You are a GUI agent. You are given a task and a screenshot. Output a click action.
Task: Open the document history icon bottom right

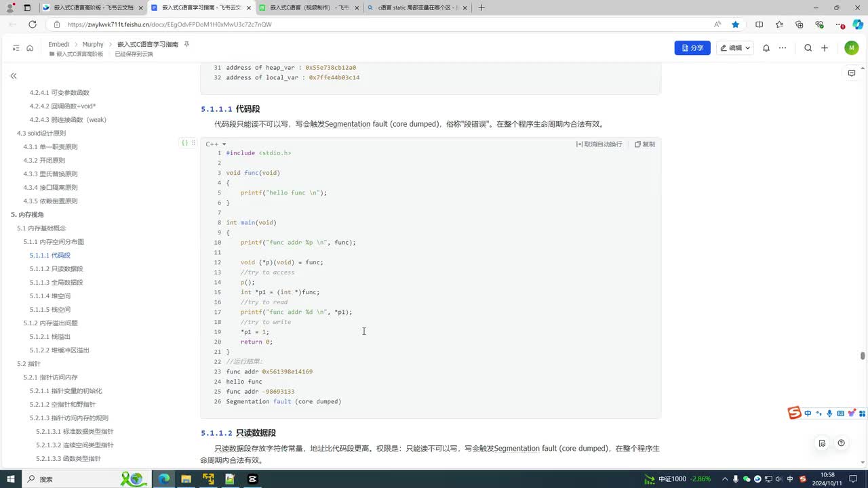click(822, 443)
